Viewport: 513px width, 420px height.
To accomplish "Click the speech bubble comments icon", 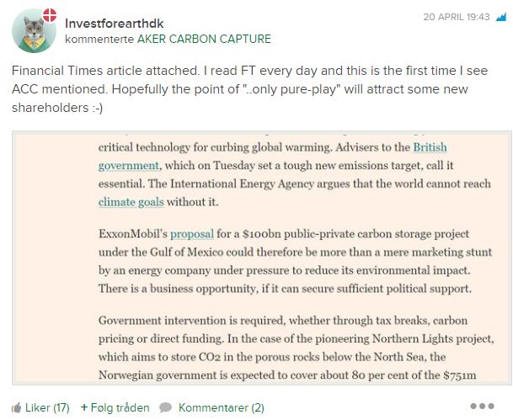I will (x=166, y=407).
